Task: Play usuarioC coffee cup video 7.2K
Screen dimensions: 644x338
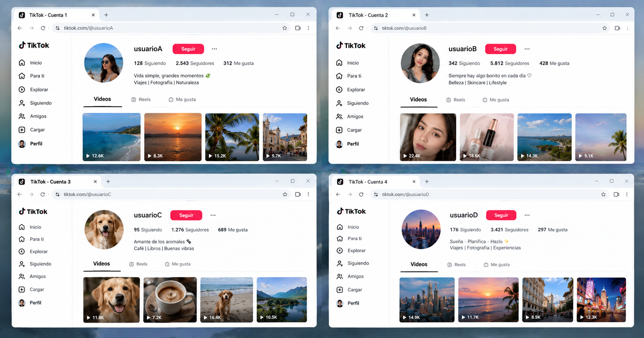Action: (x=170, y=300)
